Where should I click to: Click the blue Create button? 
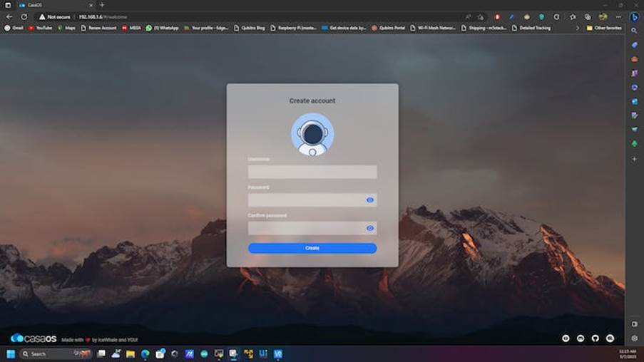[x=312, y=248]
